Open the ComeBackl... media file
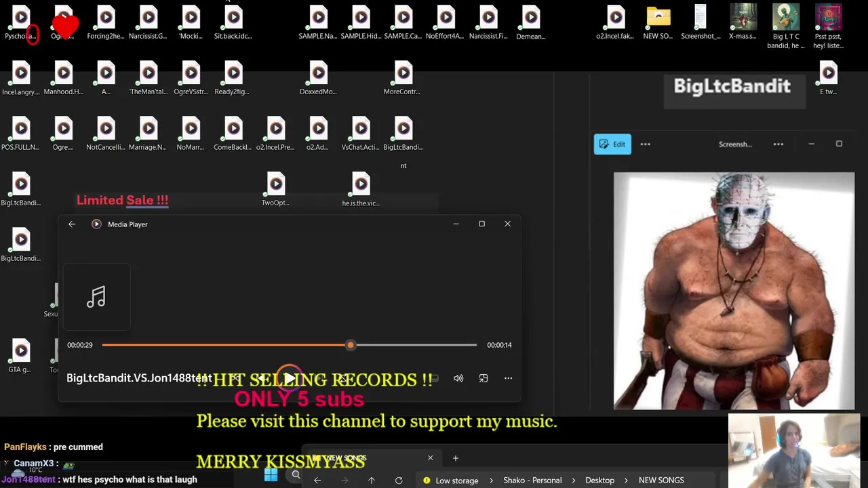The width and height of the screenshot is (868, 488). click(233, 134)
